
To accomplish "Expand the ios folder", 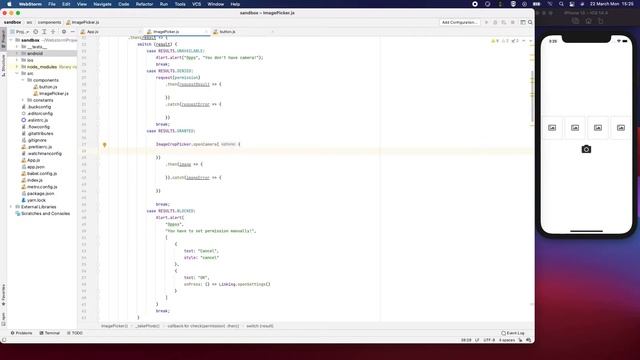I will coord(17,60).
